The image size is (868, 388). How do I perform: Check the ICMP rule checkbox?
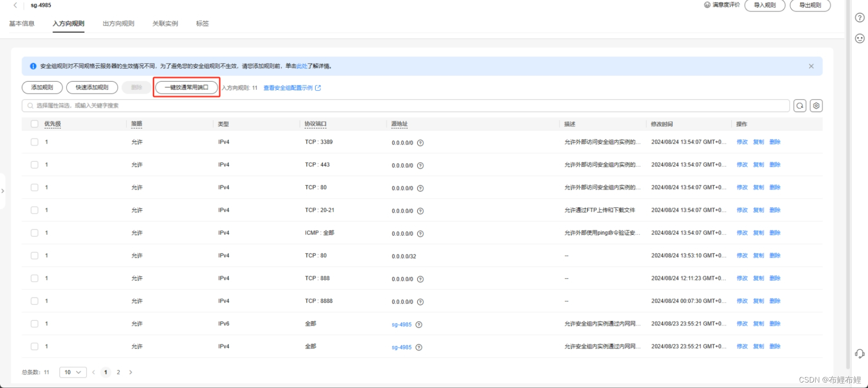[35, 233]
